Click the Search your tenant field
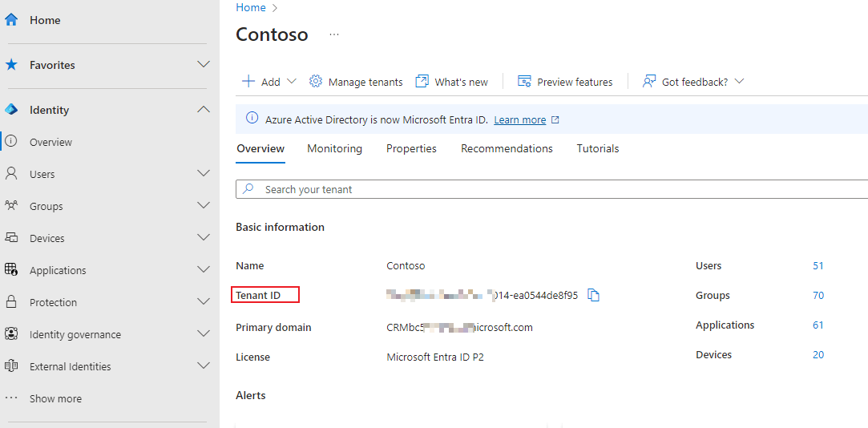Image resolution: width=868 pixels, height=428 pixels. [x=552, y=189]
